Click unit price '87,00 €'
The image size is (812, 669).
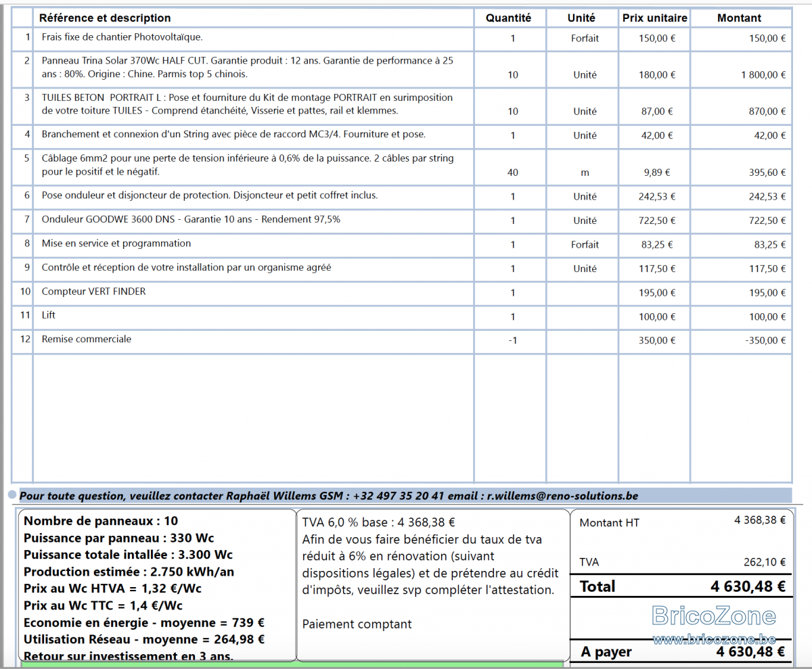(x=657, y=112)
